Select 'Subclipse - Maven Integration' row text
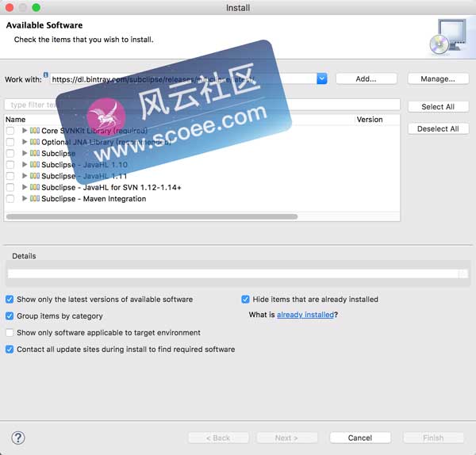 pyautogui.click(x=94, y=199)
